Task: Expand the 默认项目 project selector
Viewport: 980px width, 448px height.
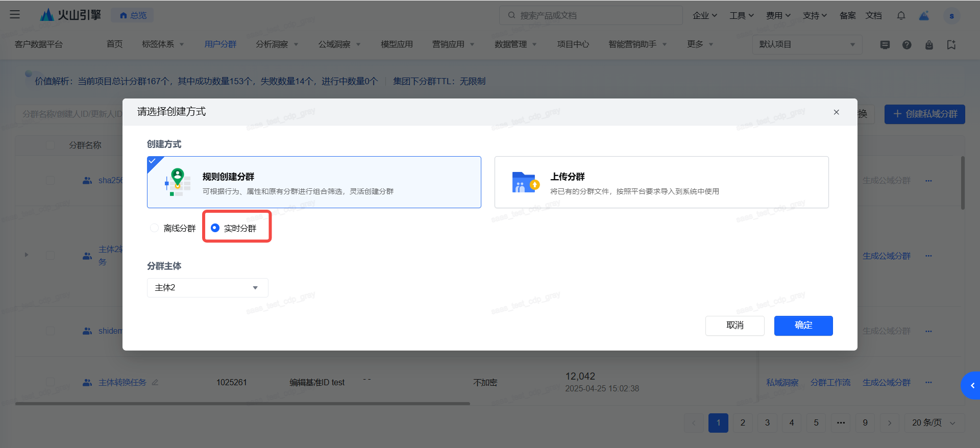Action: tap(806, 45)
